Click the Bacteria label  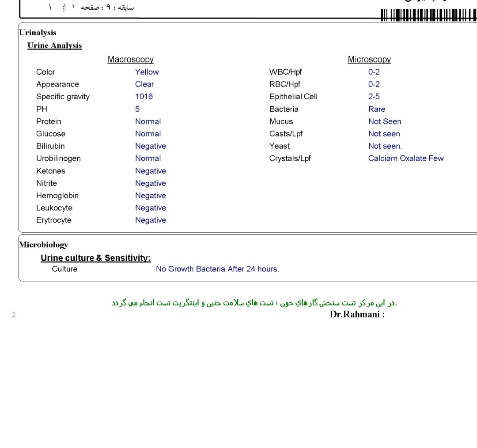coord(284,109)
